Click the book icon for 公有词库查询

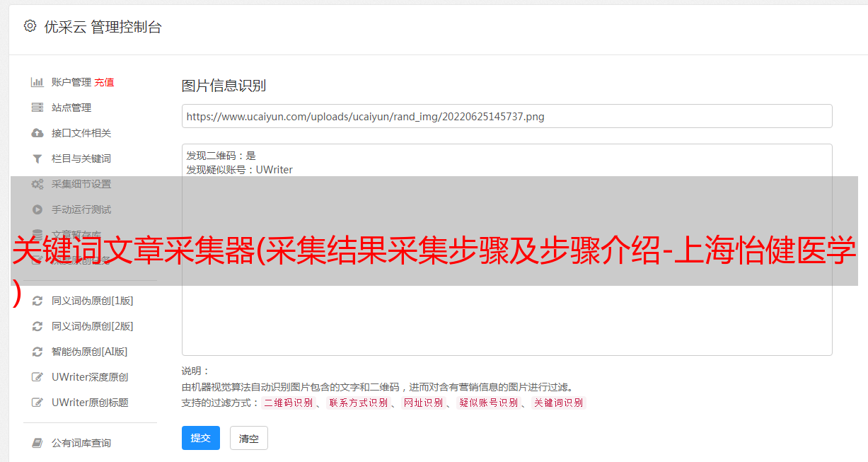[37, 443]
